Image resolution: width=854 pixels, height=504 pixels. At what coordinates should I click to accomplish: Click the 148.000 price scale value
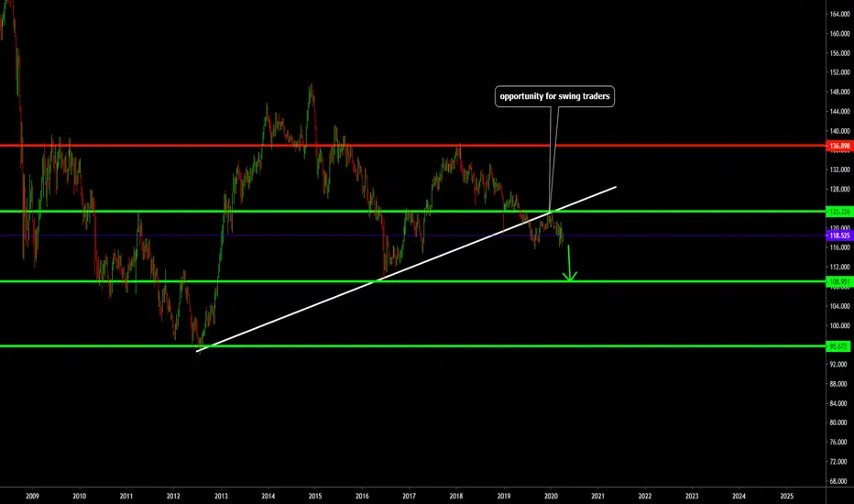pos(840,92)
